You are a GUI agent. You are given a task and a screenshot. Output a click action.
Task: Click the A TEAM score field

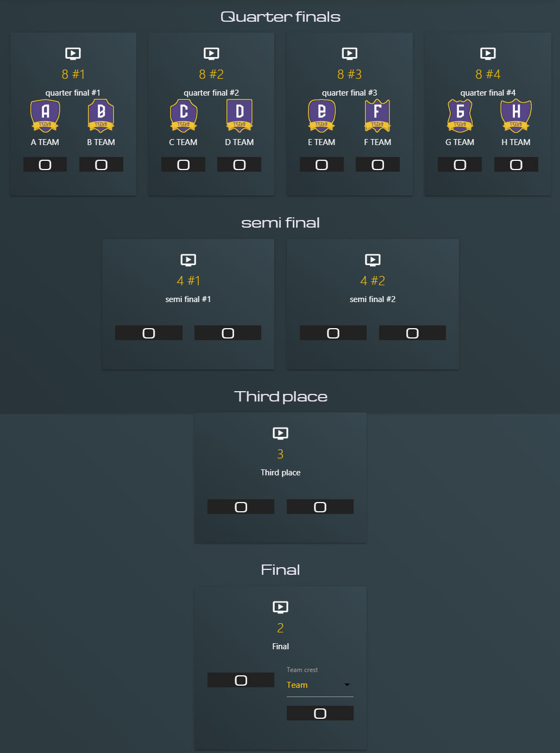(x=45, y=165)
